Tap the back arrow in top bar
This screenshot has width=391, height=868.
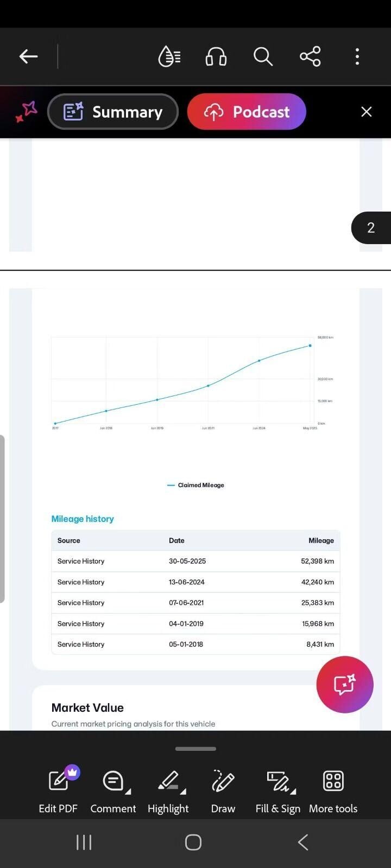[28, 56]
